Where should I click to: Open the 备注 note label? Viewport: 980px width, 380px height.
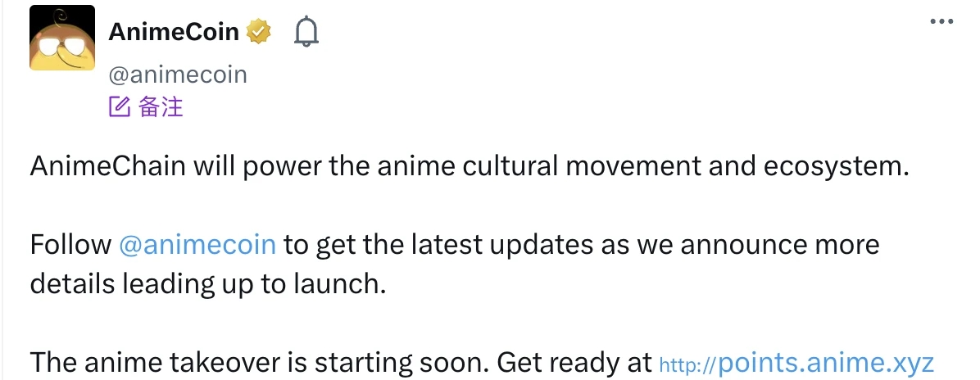(x=161, y=107)
